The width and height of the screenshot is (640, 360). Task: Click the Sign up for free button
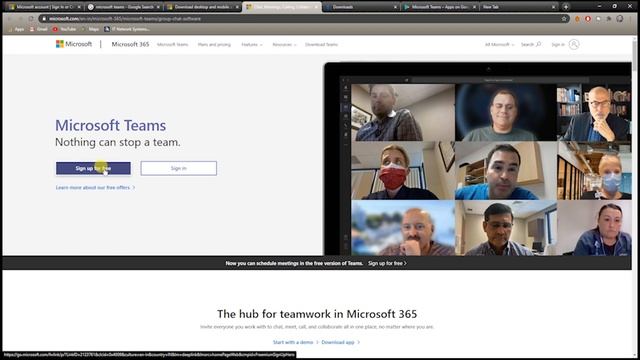point(93,168)
